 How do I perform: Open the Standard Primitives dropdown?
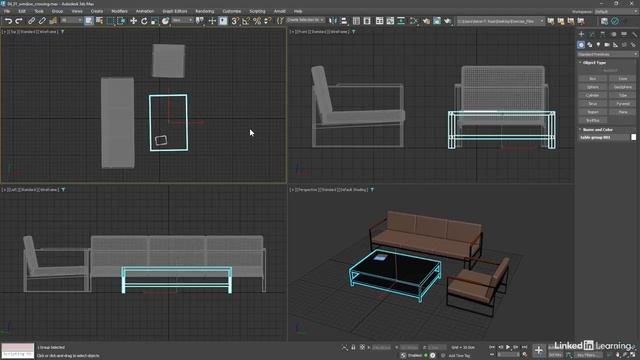(607, 54)
